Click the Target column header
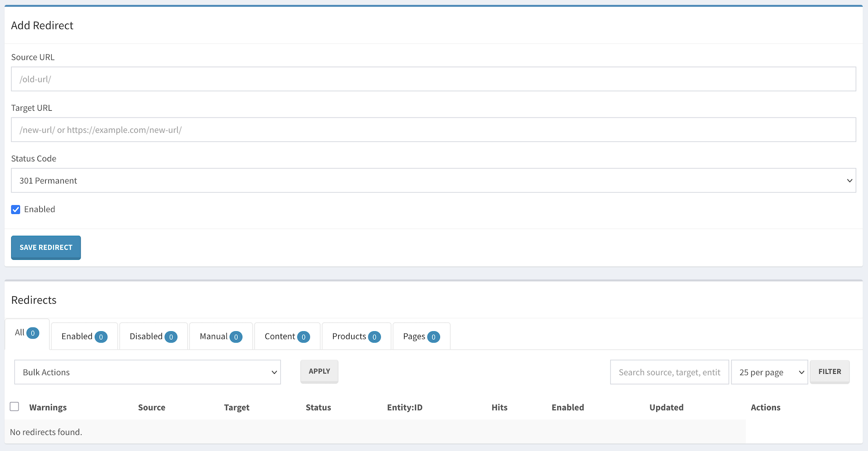Viewport: 868px width, 451px height. point(236,407)
